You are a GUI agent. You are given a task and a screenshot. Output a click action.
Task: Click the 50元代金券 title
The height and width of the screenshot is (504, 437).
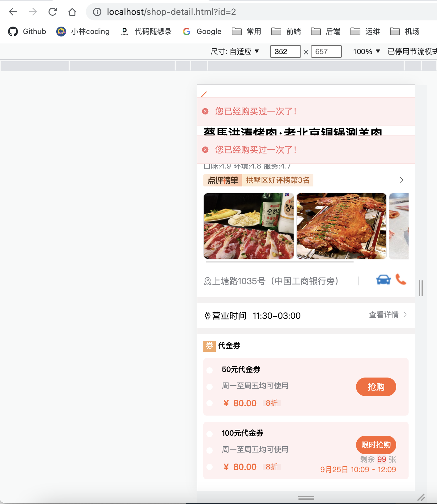[x=241, y=369]
